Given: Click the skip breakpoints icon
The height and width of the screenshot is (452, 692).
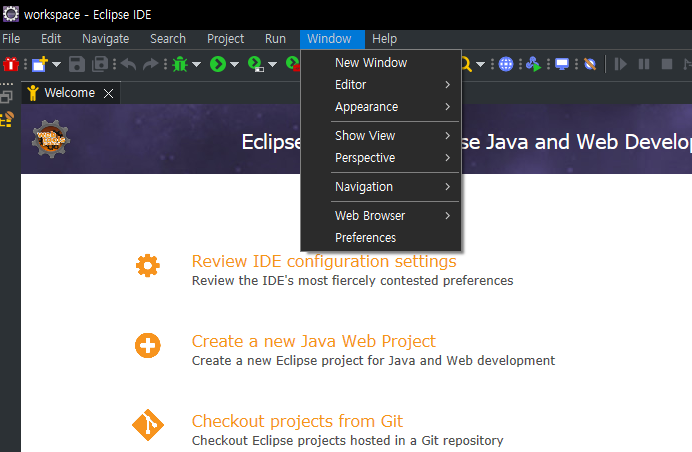Looking at the screenshot, I should [x=590, y=64].
